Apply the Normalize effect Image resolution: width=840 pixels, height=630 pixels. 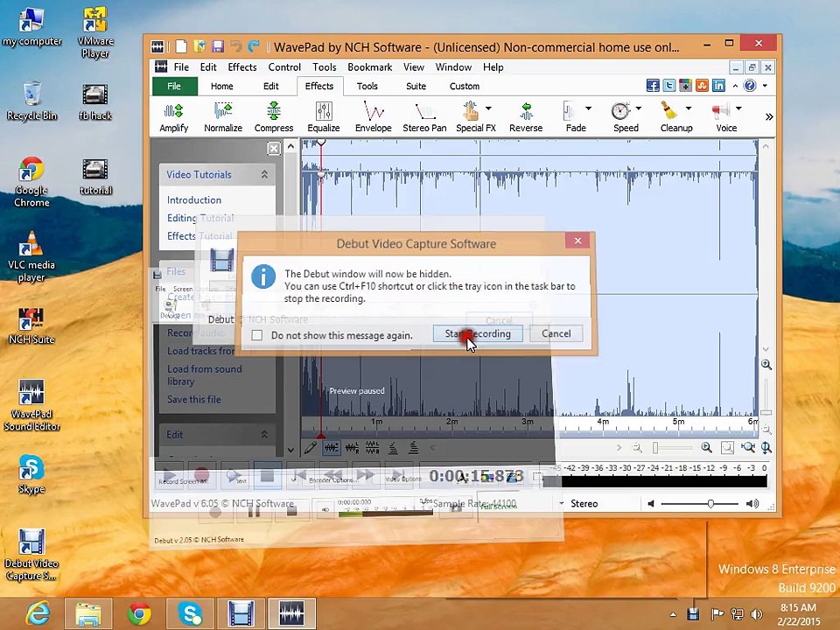coord(223,116)
